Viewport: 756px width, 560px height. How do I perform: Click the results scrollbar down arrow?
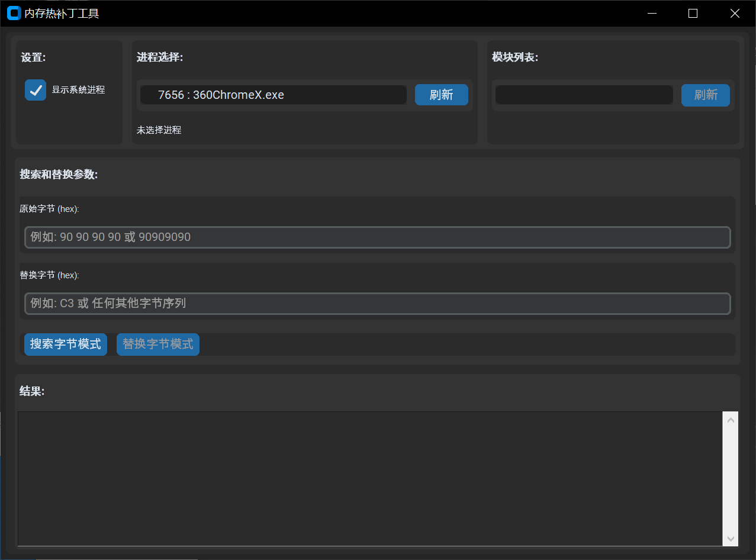tap(731, 538)
